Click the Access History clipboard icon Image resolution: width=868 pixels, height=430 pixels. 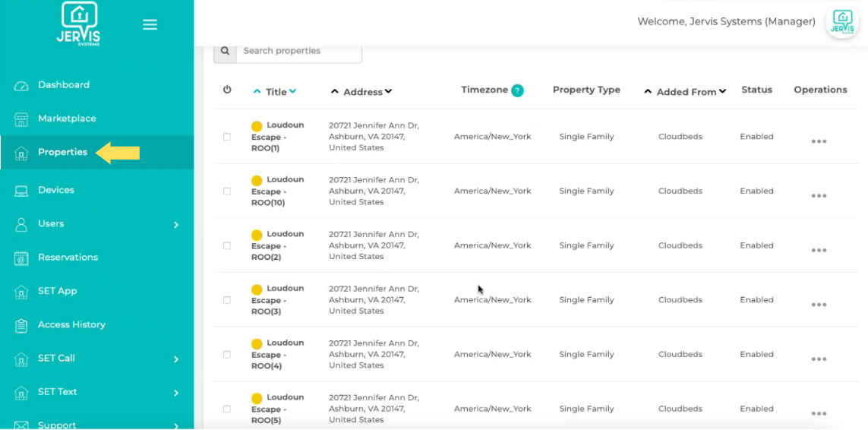(x=21, y=326)
